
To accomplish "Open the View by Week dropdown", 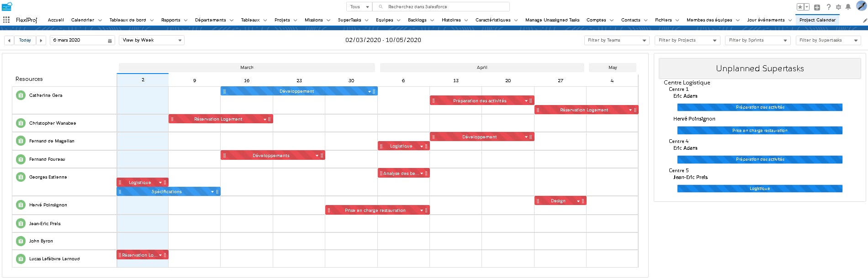I will pyautogui.click(x=152, y=40).
